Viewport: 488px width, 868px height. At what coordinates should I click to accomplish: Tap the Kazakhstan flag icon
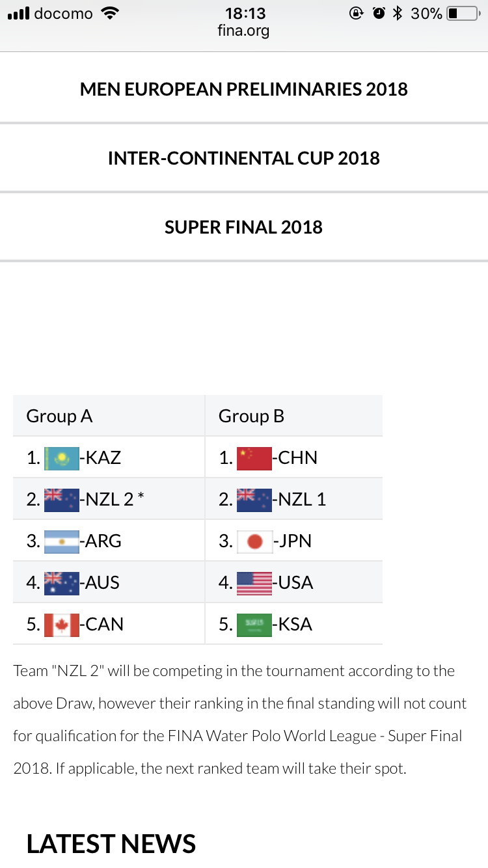[62, 458]
